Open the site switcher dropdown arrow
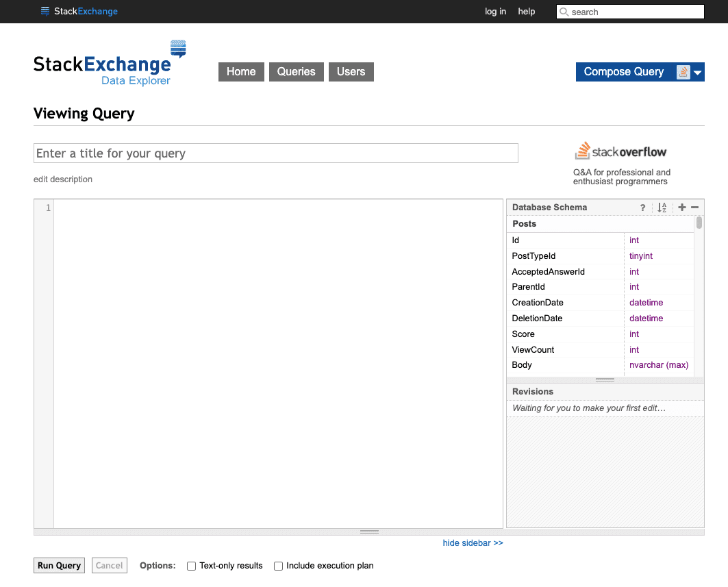Image resolution: width=728 pixels, height=587 pixels. 697,73
